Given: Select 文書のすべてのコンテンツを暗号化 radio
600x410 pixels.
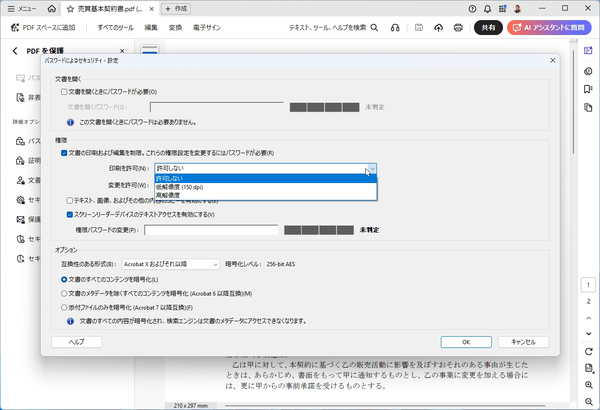Looking at the screenshot, I should click(64, 280).
